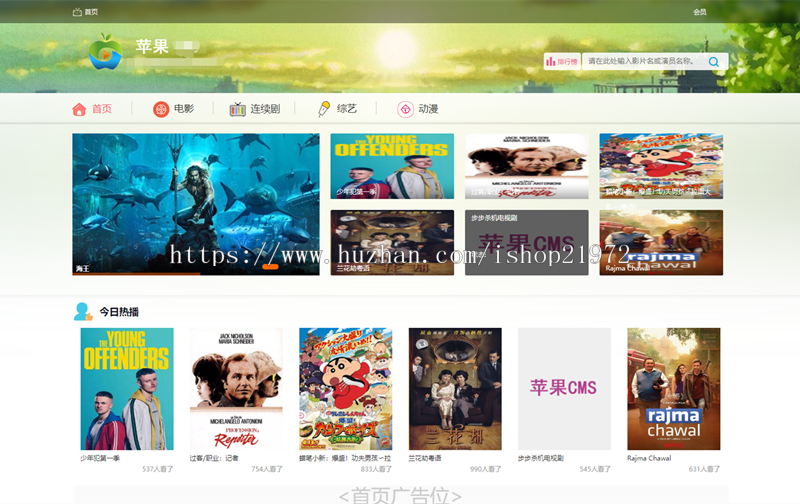Open the 连续剧 navigation tab

coord(255,109)
